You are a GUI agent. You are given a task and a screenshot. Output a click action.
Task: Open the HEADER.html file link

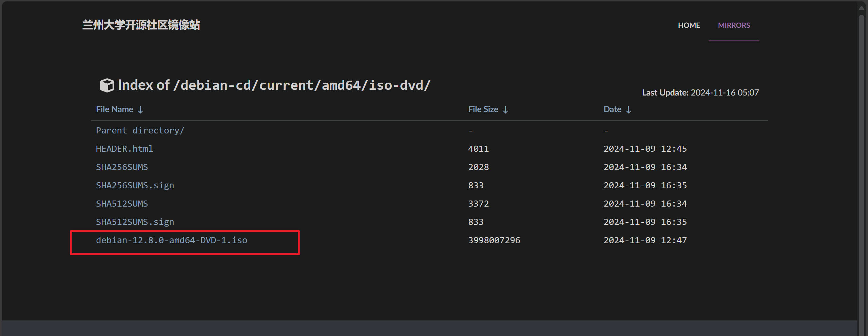coord(124,149)
